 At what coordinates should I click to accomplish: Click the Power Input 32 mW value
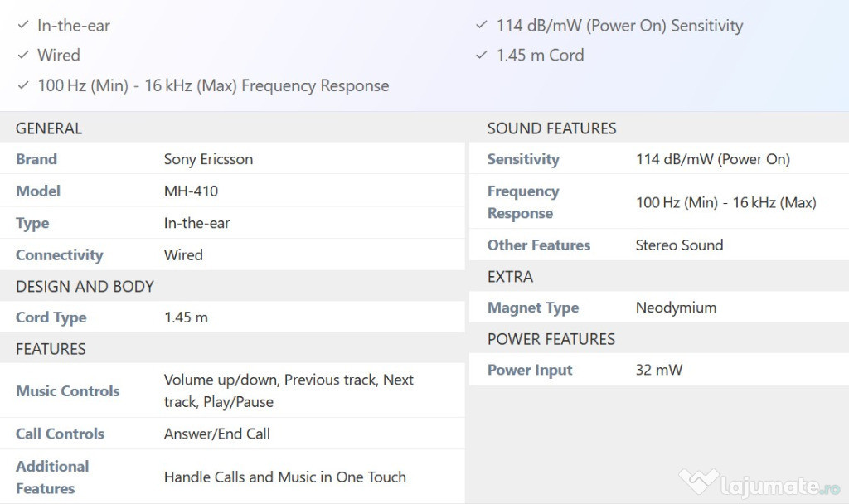click(659, 370)
